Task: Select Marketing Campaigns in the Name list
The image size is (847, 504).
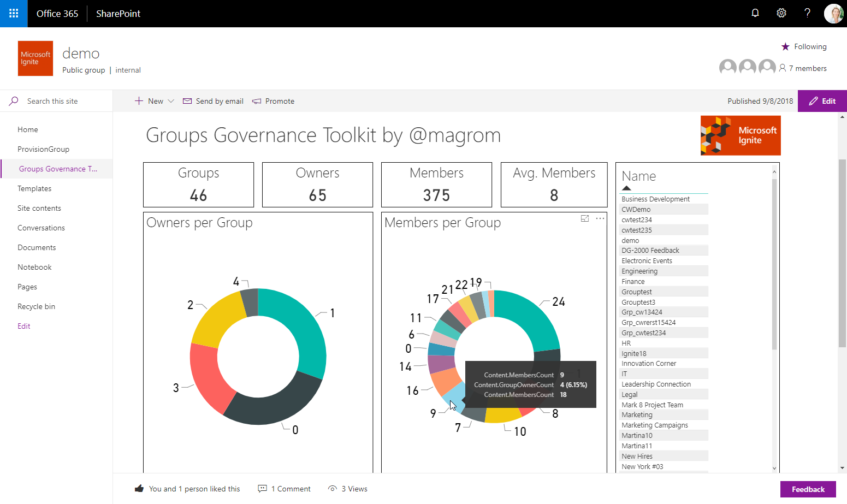Action: (655, 425)
